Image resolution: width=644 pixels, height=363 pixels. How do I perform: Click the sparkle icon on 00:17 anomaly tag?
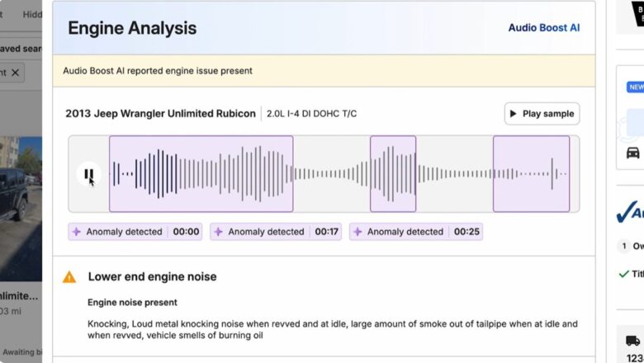click(219, 232)
